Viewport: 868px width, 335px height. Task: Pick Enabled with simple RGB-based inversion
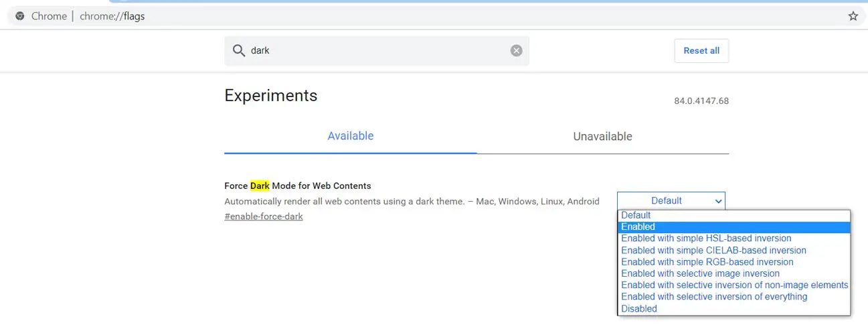733,262
